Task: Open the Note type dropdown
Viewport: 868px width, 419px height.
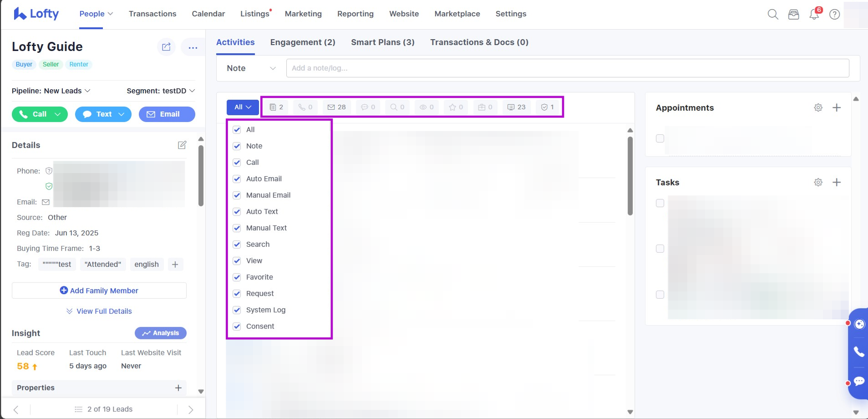Action: [x=251, y=68]
